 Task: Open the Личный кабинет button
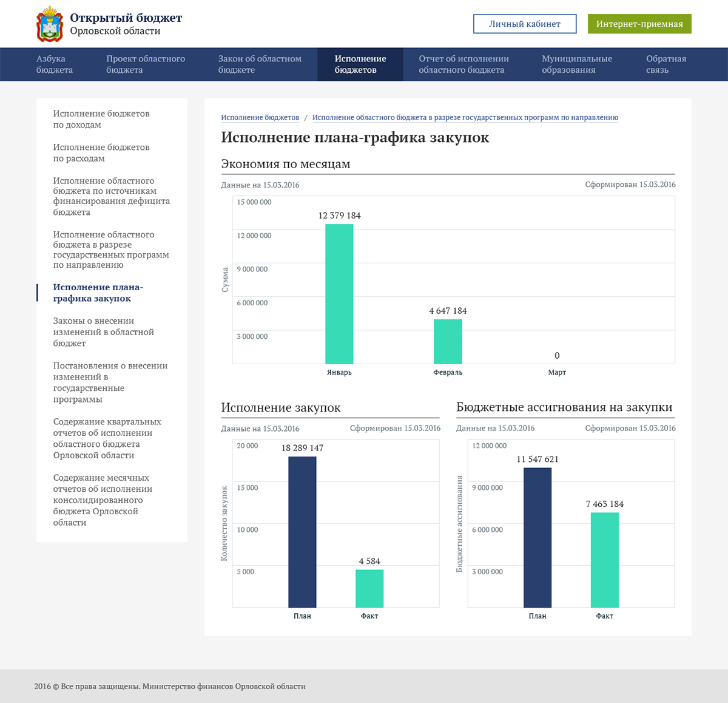click(525, 24)
